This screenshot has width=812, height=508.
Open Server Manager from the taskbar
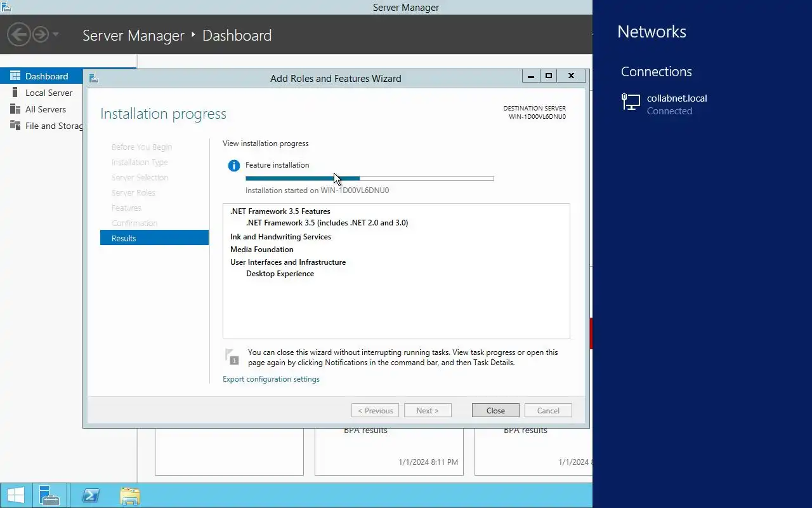pyautogui.click(x=49, y=495)
